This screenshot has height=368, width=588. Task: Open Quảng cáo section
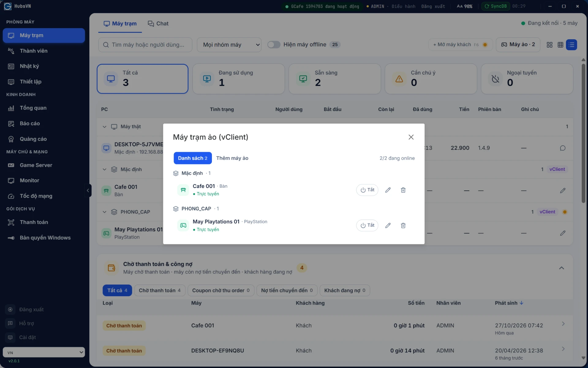coord(44,139)
